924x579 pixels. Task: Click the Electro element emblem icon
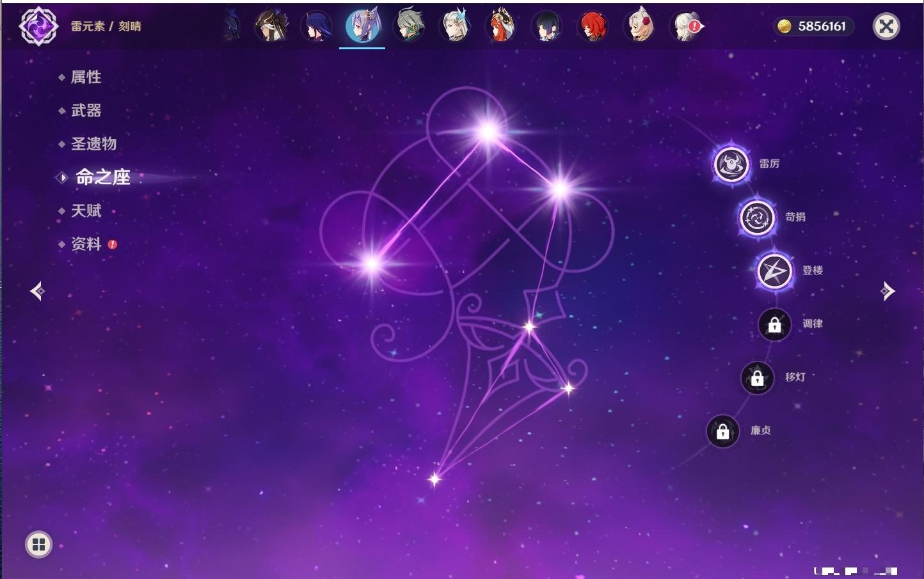click(x=38, y=26)
